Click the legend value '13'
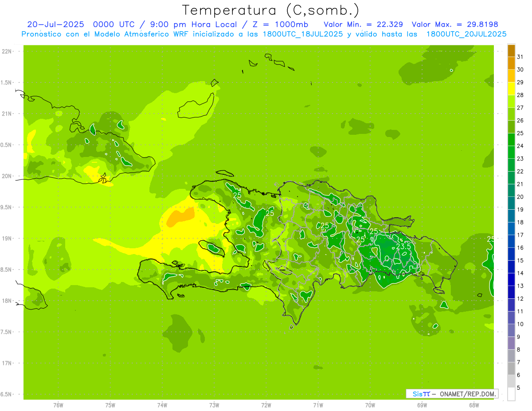 pos(520,286)
